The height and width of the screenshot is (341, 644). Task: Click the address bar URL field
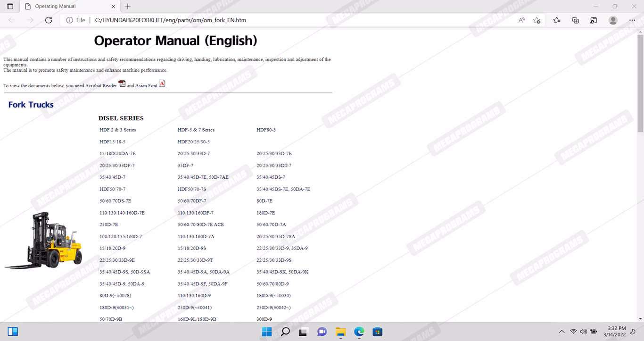(283, 20)
